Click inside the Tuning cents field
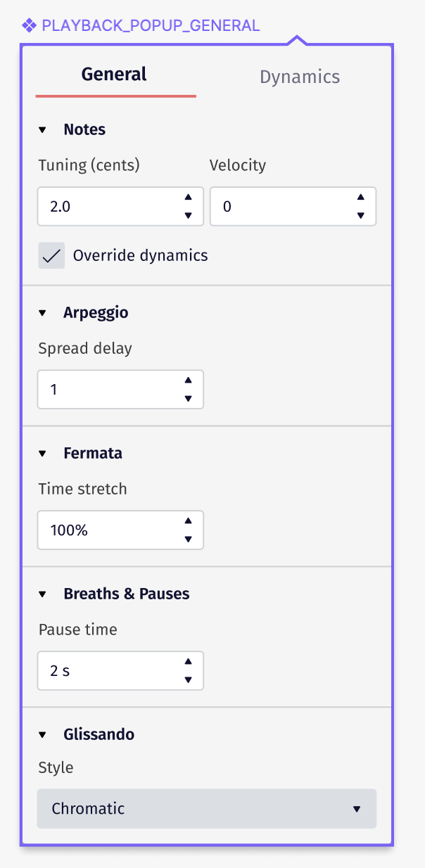 [x=106, y=206]
